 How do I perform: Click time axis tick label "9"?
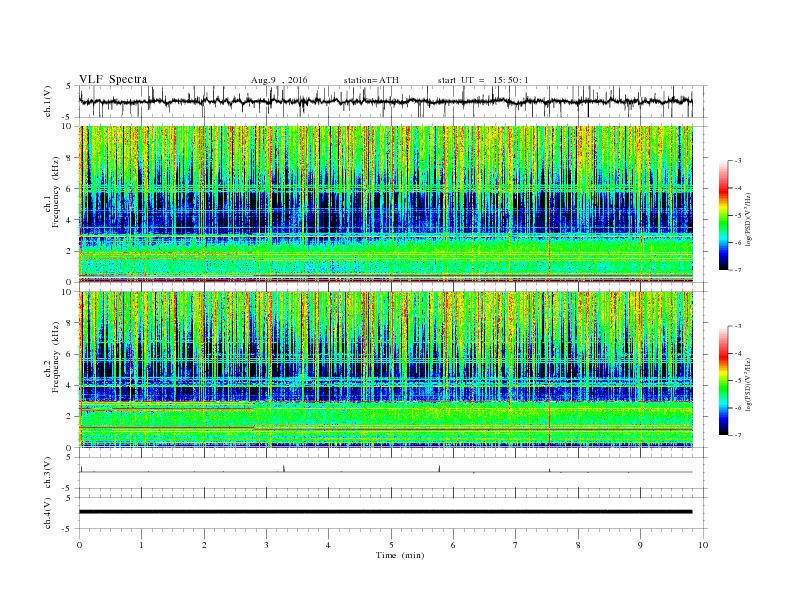tap(640, 545)
